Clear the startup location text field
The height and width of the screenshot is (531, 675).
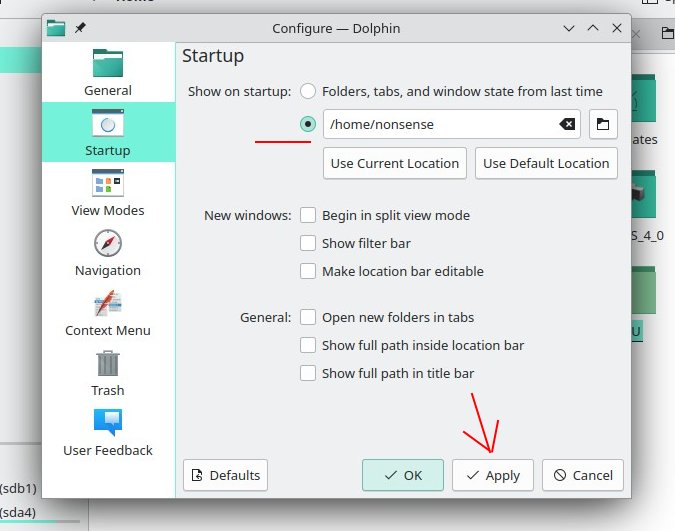pos(567,124)
